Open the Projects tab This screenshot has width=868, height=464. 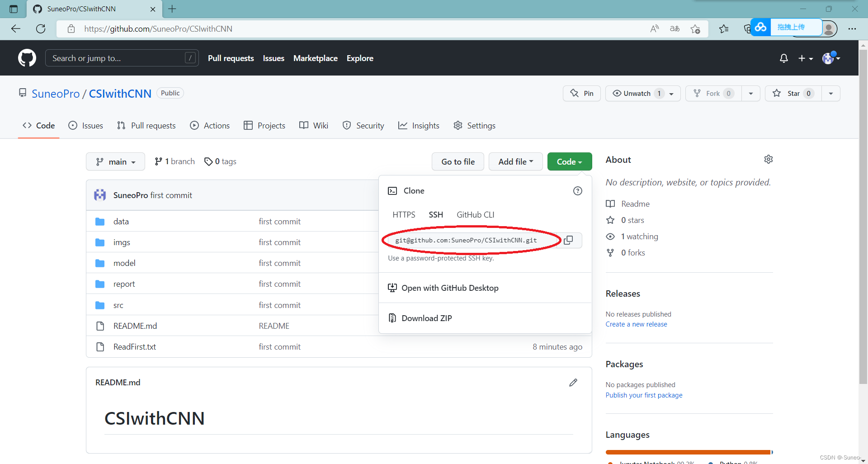pyautogui.click(x=264, y=126)
